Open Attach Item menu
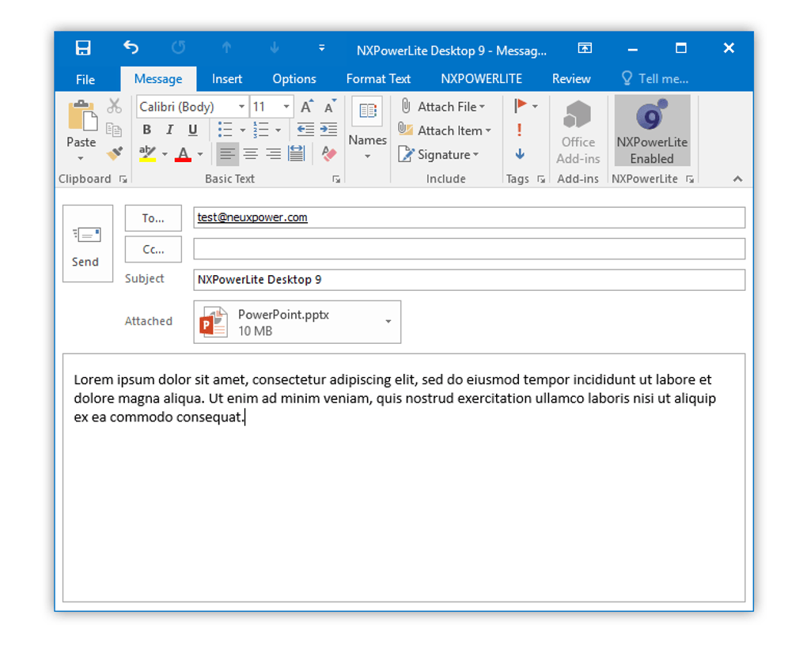 click(x=445, y=130)
